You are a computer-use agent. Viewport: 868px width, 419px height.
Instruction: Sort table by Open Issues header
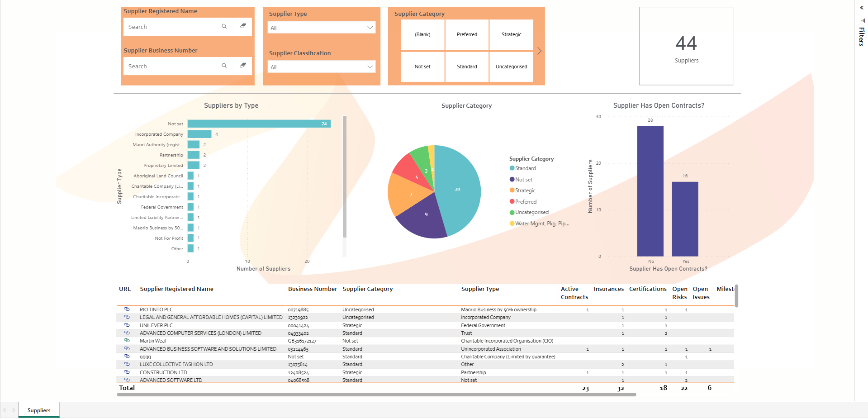point(701,293)
